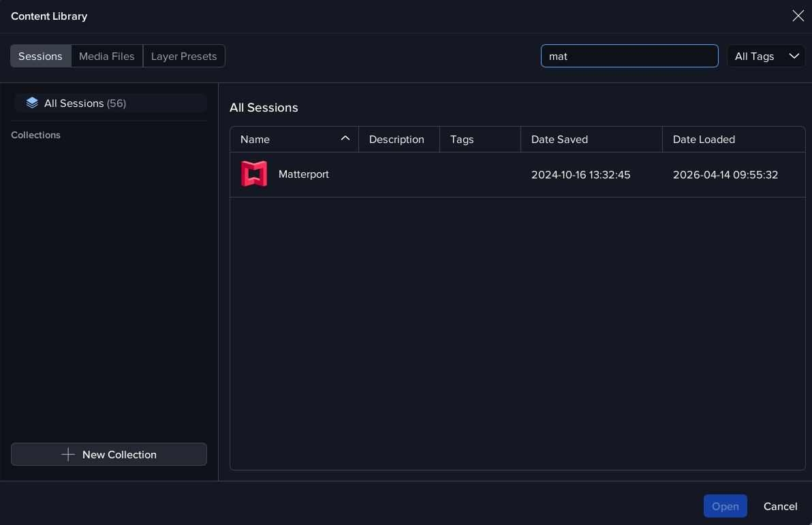
Task: Click the stacked layers icon beside All Sessions
Action: coord(32,103)
